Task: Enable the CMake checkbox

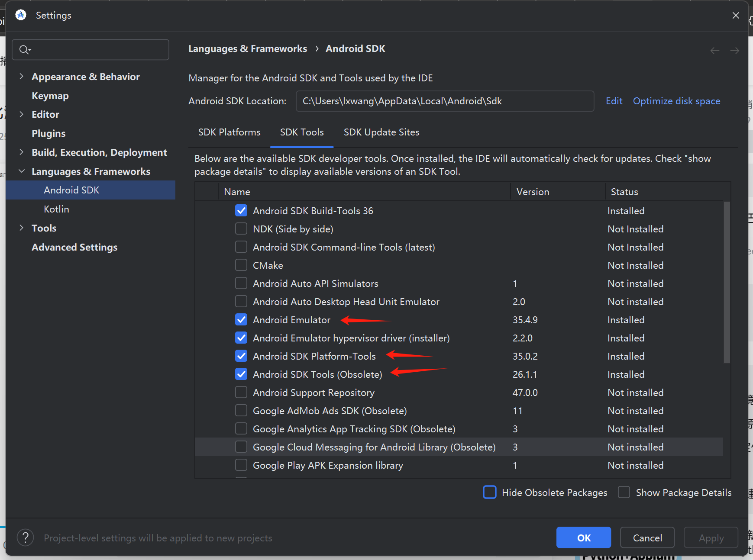Action: point(241,265)
